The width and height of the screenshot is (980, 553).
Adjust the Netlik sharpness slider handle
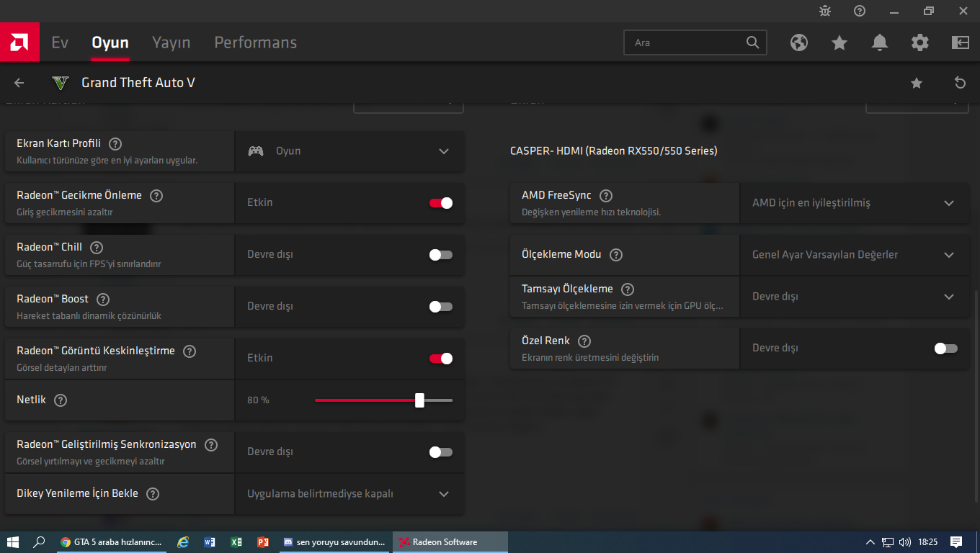pyautogui.click(x=419, y=400)
